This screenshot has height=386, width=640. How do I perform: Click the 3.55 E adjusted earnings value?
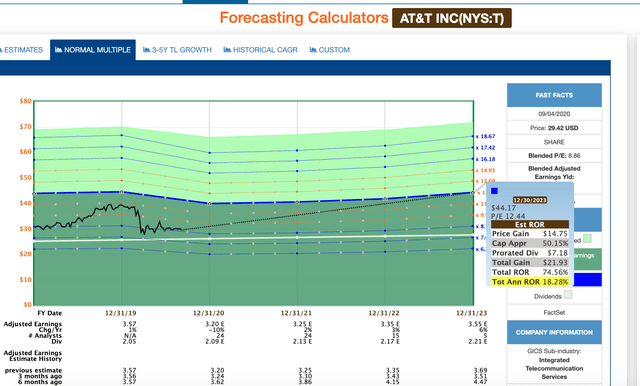click(x=478, y=324)
